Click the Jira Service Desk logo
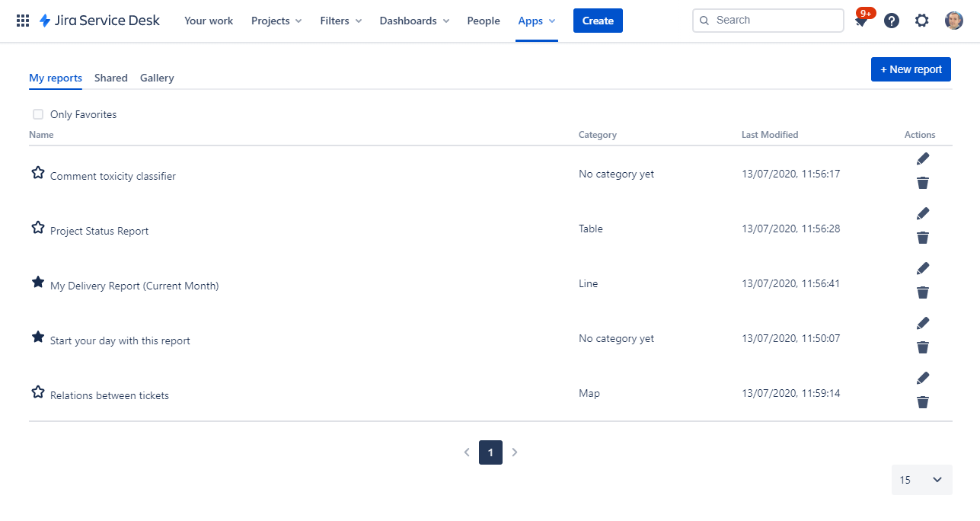The height and width of the screenshot is (521, 980). click(x=99, y=21)
